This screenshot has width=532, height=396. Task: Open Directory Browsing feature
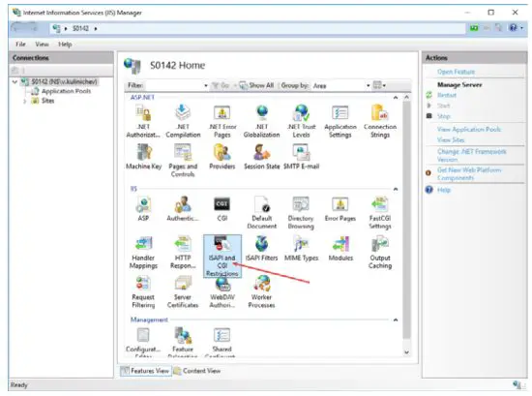tap(301, 213)
